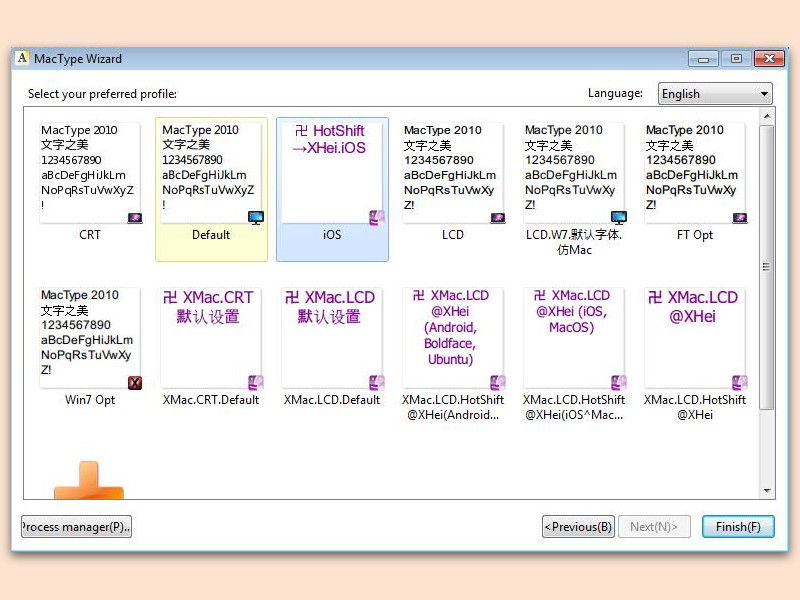The height and width of the screenshot is (600, 800).
Task: Click purple badge icon on iOS MacOS profile
Action: click(x=618, y=383)
